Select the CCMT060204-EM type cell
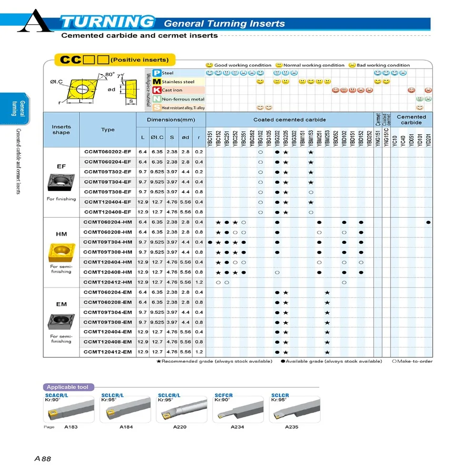 pyautogui.click(x=108, y=292)
